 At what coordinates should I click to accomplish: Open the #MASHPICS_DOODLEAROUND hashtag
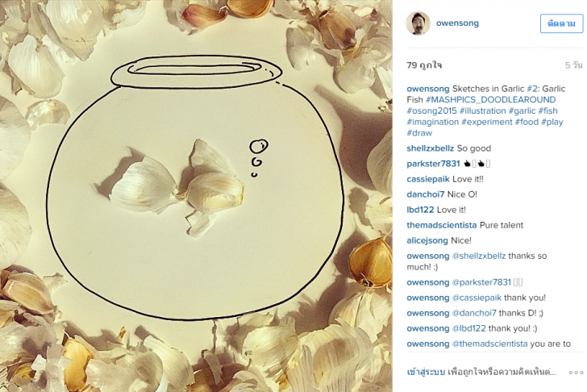tap(490, 99)
